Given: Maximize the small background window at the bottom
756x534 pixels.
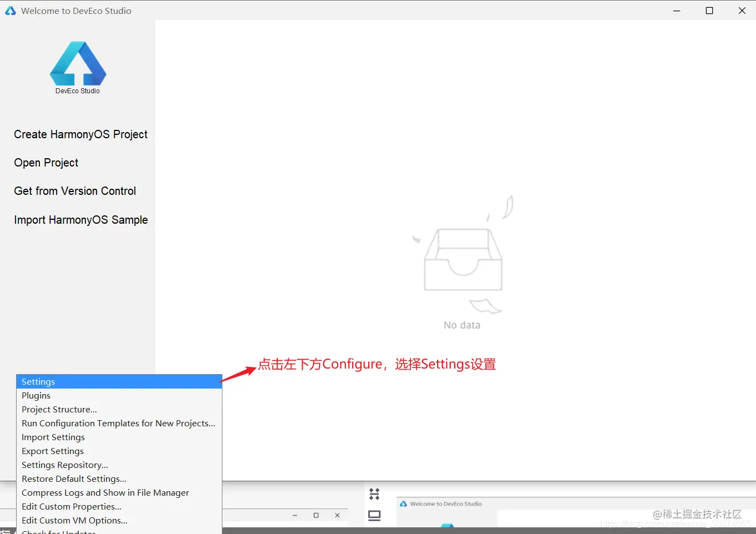Looking at the screenshot, I should [316, 515].
